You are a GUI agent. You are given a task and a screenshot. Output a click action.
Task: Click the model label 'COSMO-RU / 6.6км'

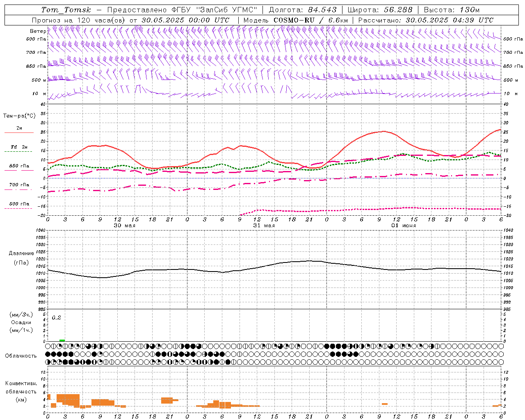[x=311, y=20]
